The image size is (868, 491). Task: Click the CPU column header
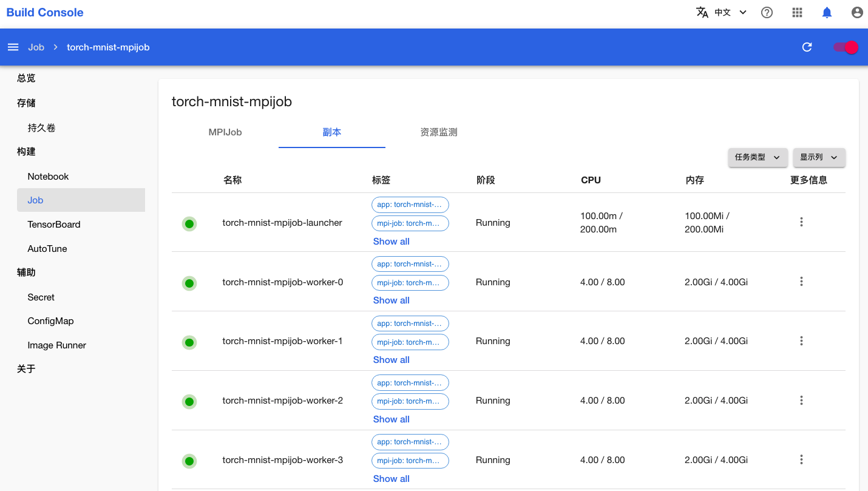click(x=591, y=180)
